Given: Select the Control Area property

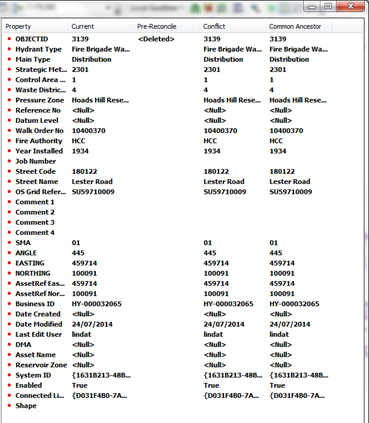Looking at the screenshot, I should click(x=40, y=80).
